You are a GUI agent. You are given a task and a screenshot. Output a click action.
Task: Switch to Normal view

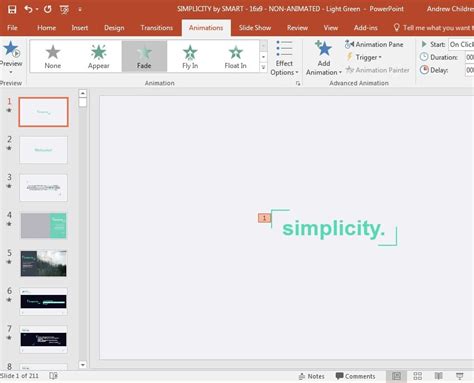(396, 376)
